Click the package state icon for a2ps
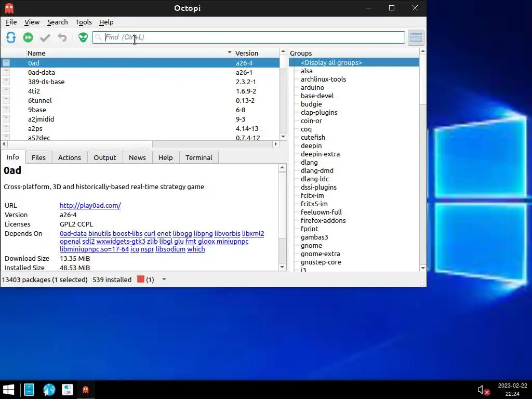The height and width of the screenshot is (399, 532). pyautogui.click(x=6, y=128)
